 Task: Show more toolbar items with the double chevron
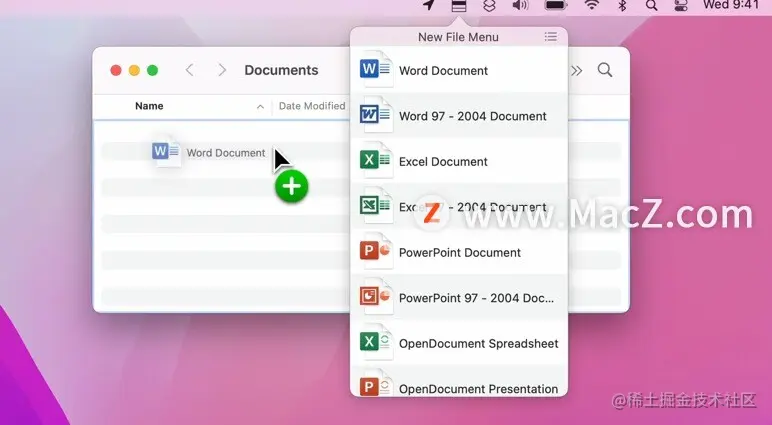(577, 71)
